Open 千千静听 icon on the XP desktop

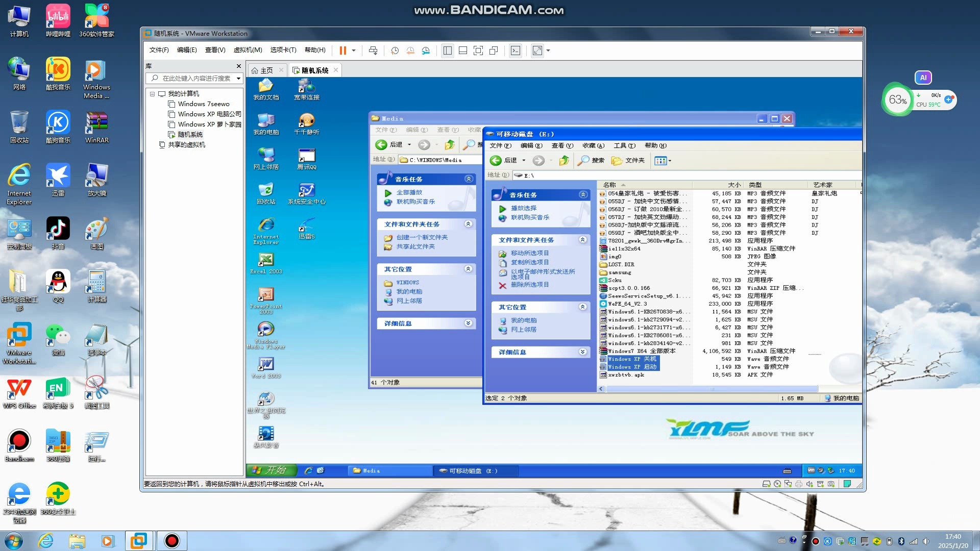(x=306, y=124)
